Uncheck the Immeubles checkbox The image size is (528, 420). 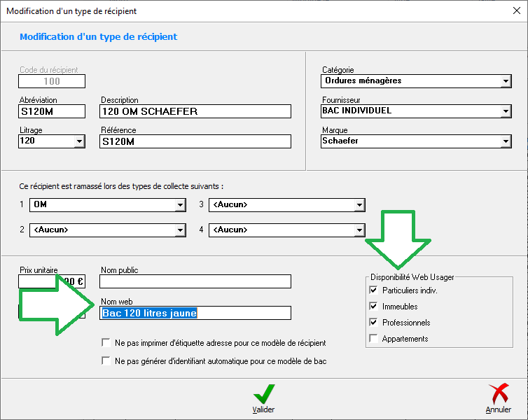373,307
